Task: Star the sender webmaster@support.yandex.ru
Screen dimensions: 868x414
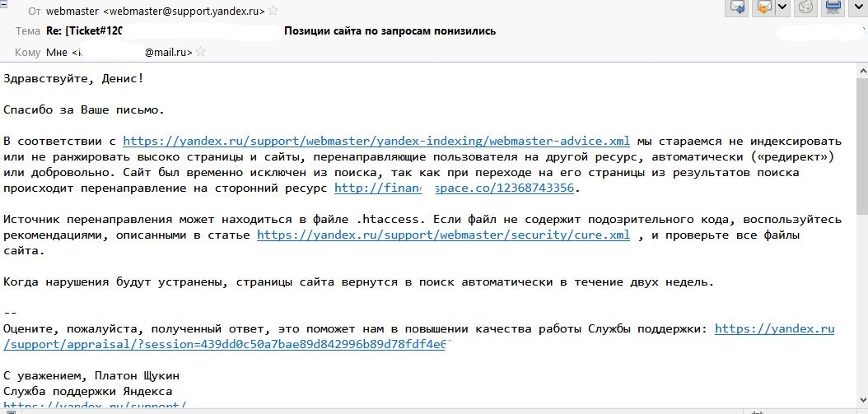Action: 273,11
